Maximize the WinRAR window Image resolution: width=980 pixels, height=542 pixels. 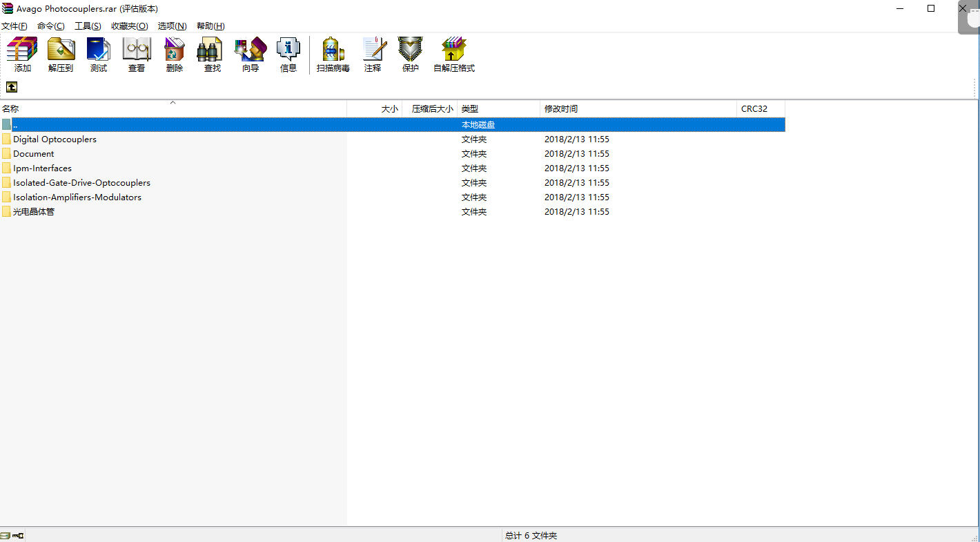pyautogui.click(x=931, y=8)
